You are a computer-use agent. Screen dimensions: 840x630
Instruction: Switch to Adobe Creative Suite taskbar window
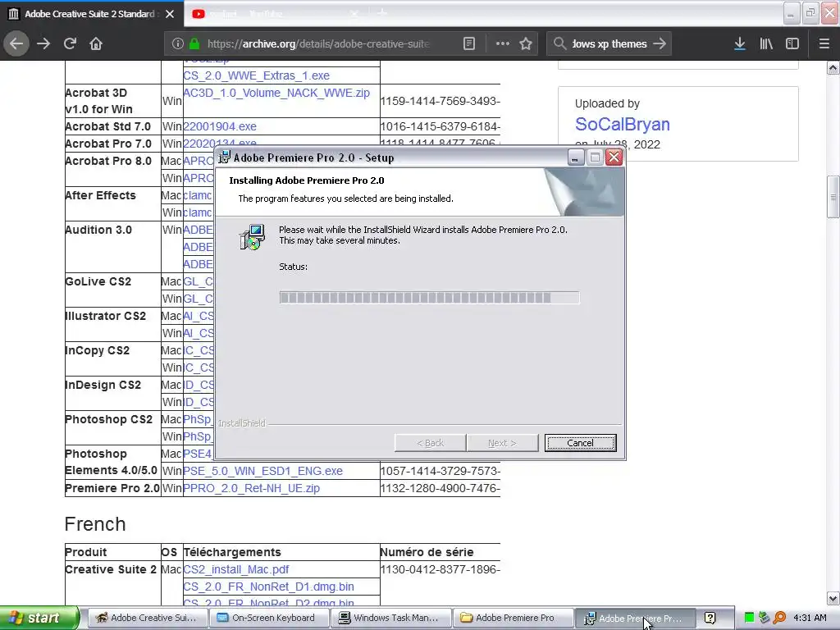[147, 619]
